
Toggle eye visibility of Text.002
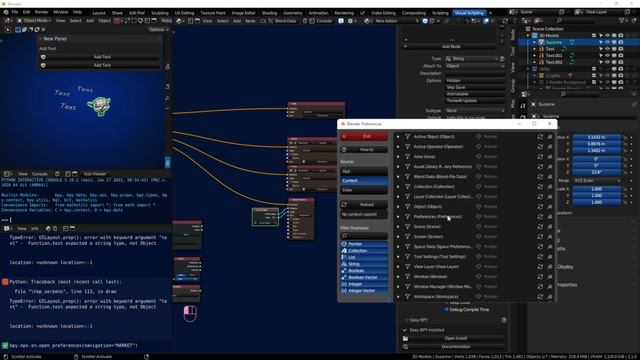tap(607, 62)
